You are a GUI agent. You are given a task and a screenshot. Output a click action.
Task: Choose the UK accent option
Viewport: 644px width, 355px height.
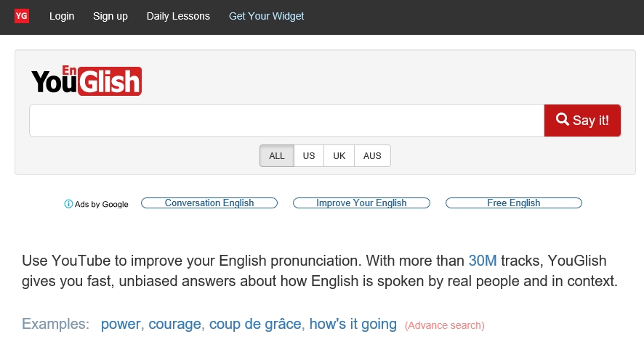click(339, 156)
